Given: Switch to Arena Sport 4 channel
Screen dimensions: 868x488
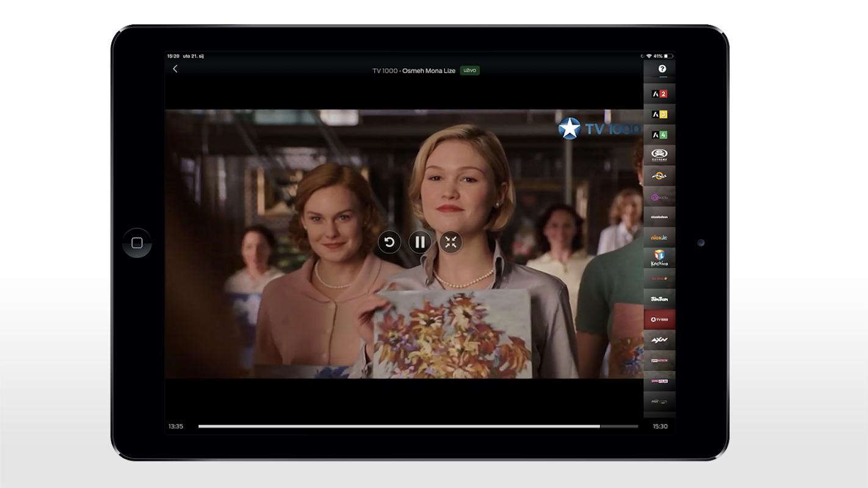Looking at the screenshot, I should pos(659,135).
